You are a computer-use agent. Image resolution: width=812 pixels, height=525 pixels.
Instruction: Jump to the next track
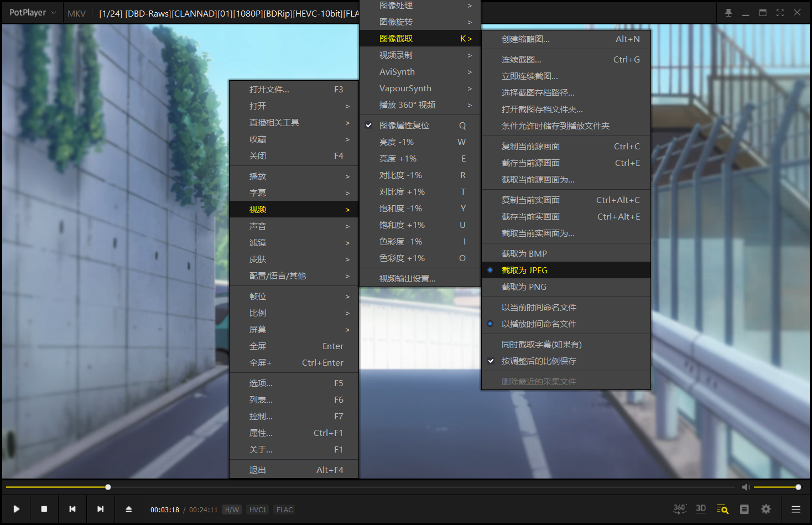pyautogui.click(x=100, y=509)
